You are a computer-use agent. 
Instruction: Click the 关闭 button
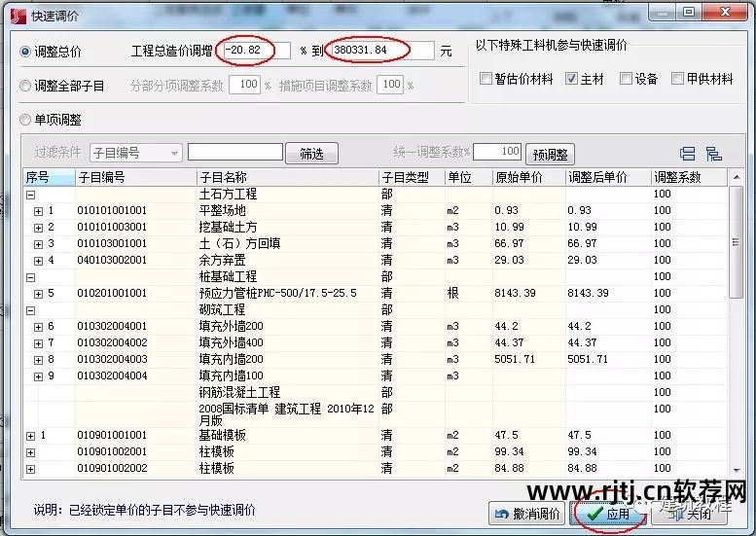pyautogui.click(x=690, y=514)
